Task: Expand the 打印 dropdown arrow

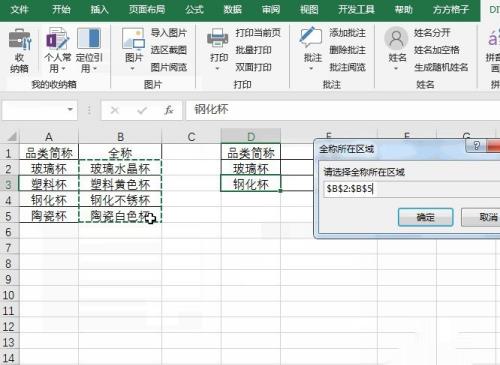Action: (x=217, y=69)
